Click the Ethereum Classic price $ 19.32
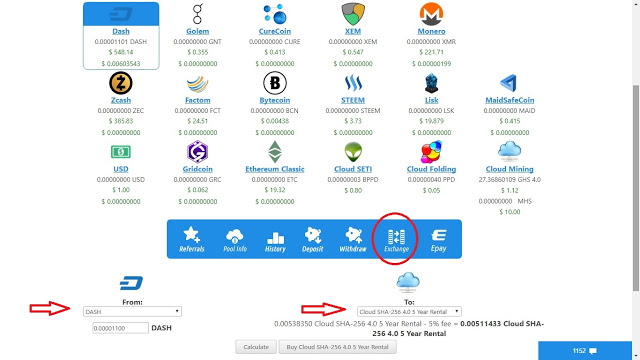Viewport: 640px width, 360px height. point(275,190)
